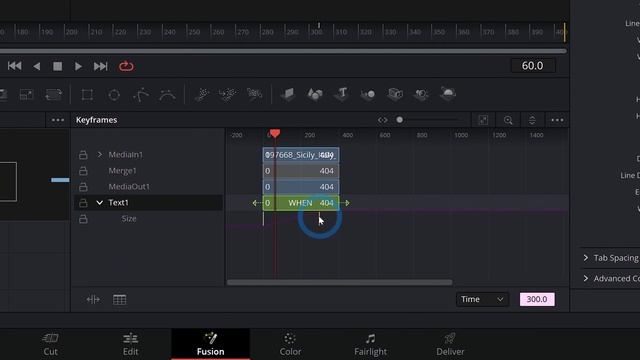Screen dimensions: 640x360
Task: Add a pMerge particle node
Action: pyautogui.click(x=228, y=94)
